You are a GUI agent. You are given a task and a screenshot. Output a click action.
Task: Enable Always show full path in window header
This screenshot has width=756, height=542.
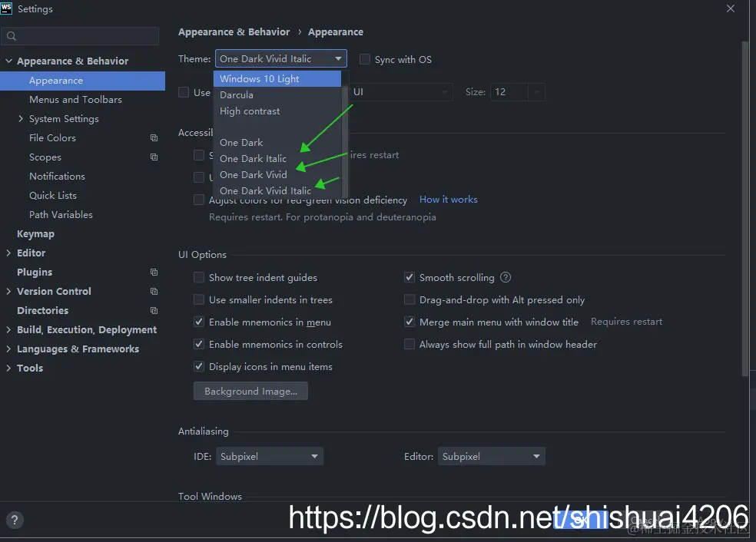(x=409, y=344)
